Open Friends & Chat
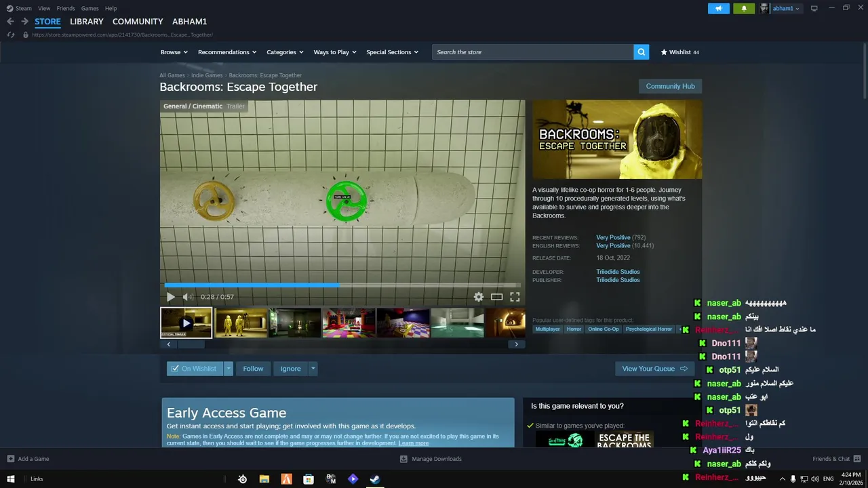The width and height of the screenshot is (868, 488). [836, 459]
